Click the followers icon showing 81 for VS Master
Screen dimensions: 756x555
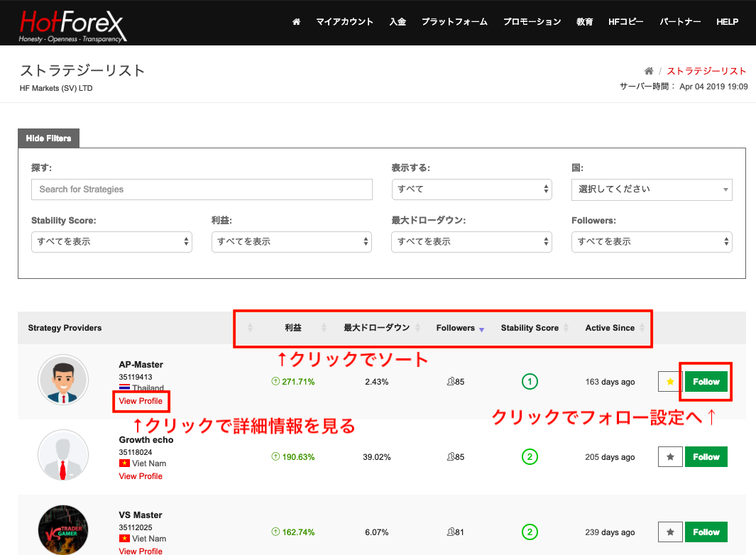(x=450, y=532)
